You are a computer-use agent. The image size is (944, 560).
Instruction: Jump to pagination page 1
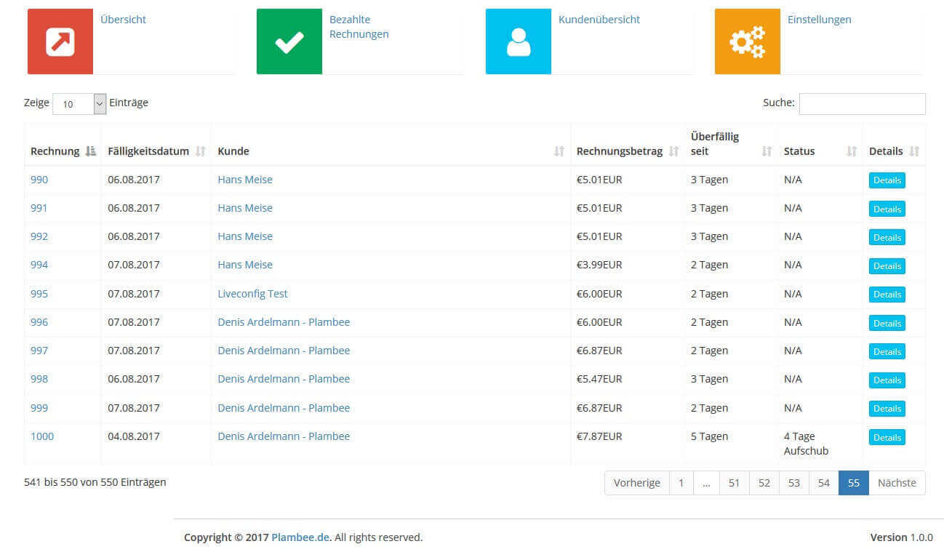pyautogui.click(x=681, y=483)
